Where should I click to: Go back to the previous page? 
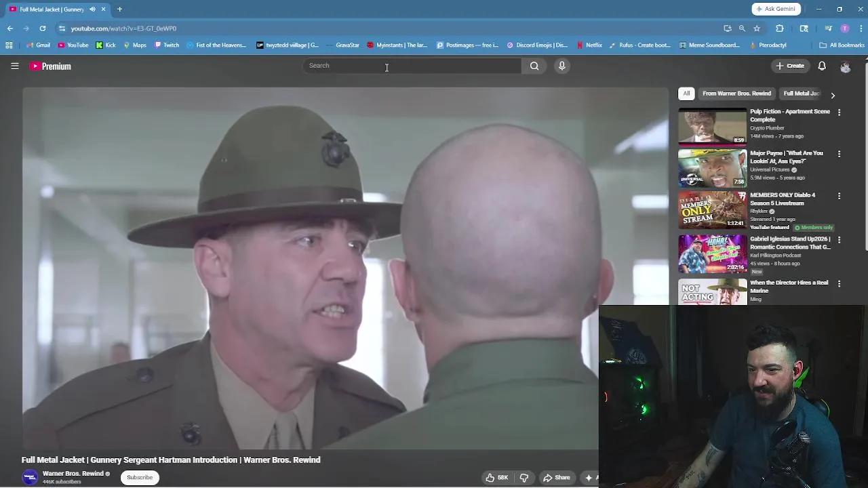click(x=10, y=28)
